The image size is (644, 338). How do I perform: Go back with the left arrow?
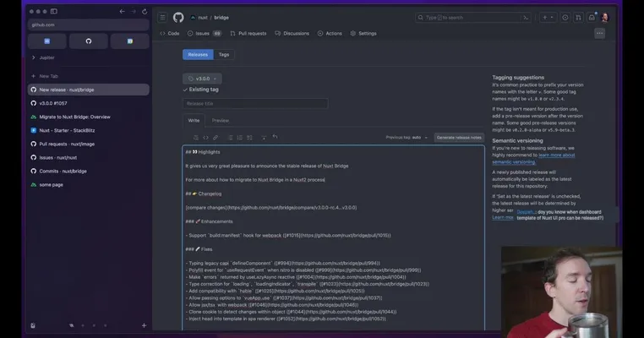[x=122, y=12]
